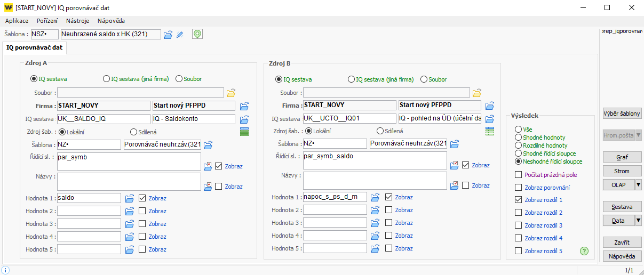Expand the Data button dropdown arrow

click(638, 221)
